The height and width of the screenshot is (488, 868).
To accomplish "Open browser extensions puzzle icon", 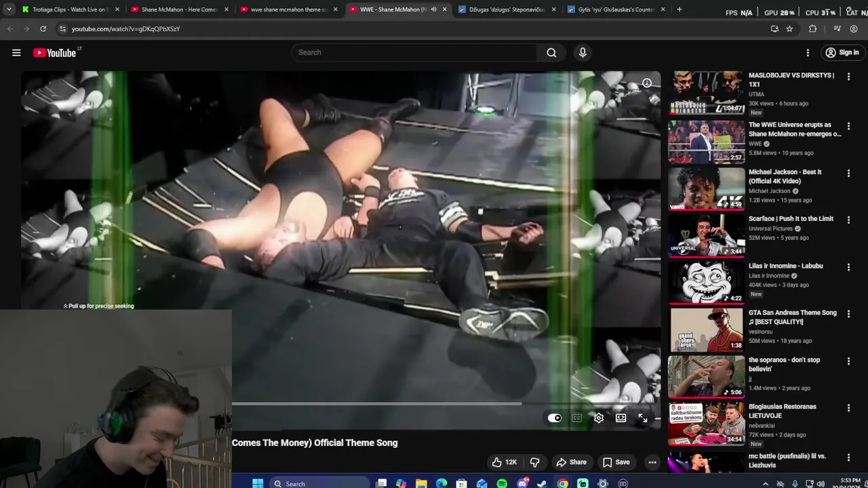I will tap(812, 28).
